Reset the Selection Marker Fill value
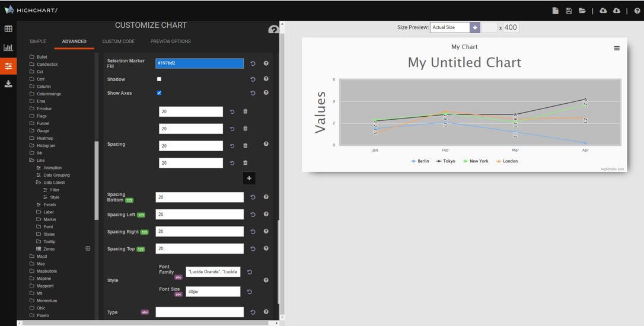644x326 pixels. tap(253, 63)
